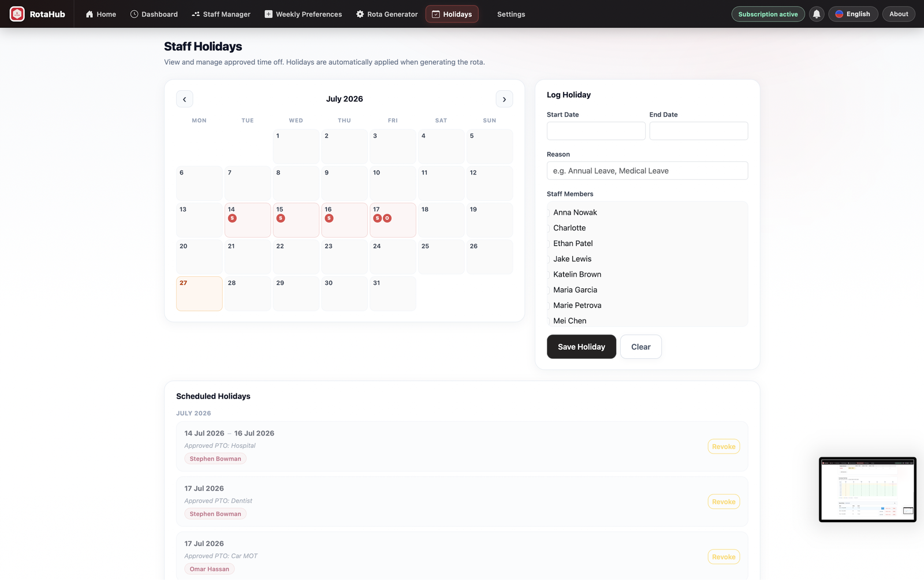Open Weekly Preferences

point(303,14)
